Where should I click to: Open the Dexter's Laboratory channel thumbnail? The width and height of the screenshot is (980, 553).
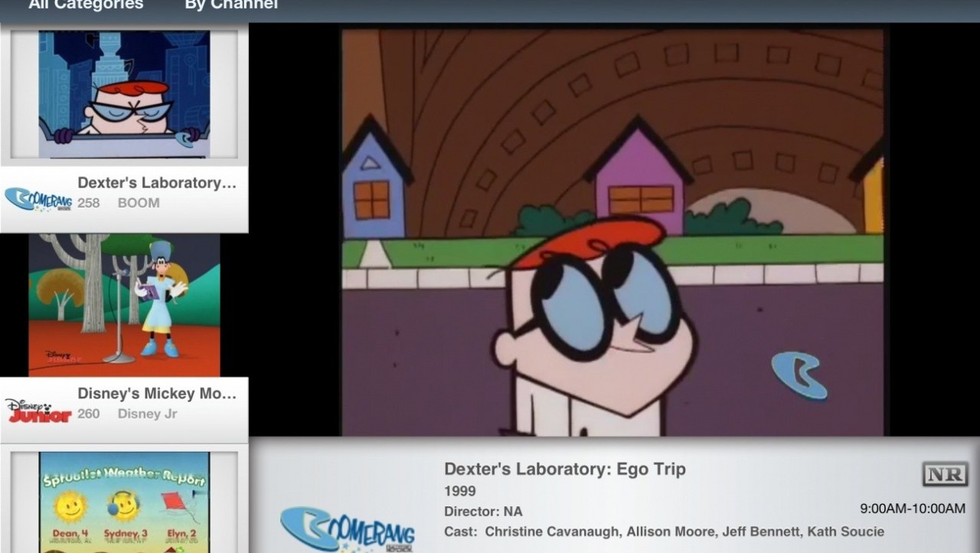tap(124, 94)
